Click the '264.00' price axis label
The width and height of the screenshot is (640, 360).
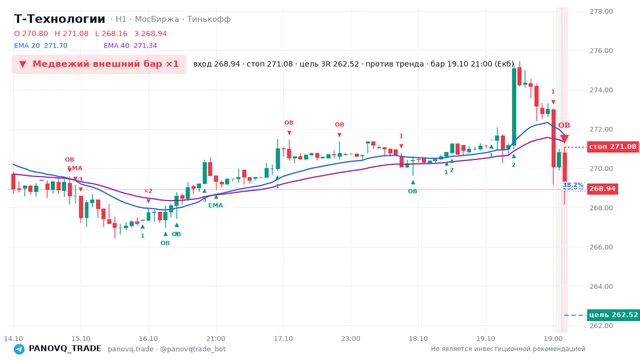[601, 287]
